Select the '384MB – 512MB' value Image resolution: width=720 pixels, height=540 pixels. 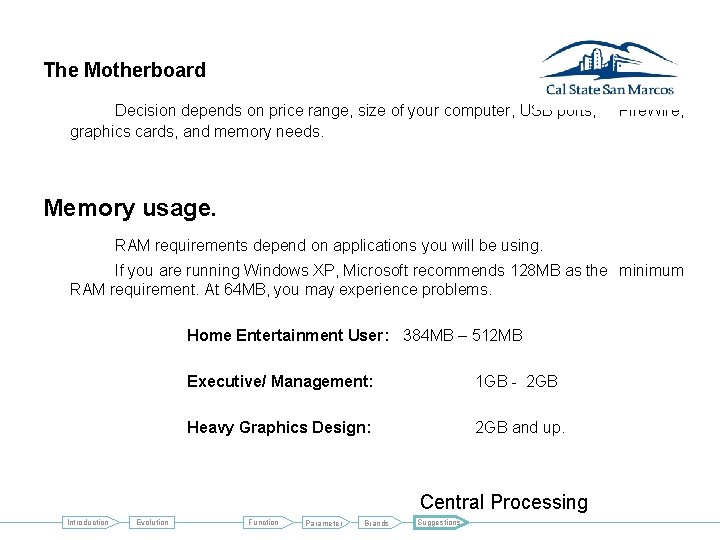(x=462, y=335)
